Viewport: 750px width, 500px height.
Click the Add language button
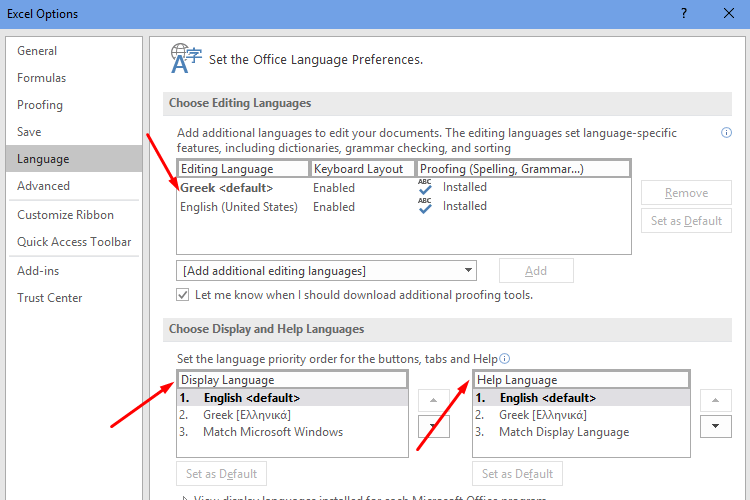coord(536,271)
